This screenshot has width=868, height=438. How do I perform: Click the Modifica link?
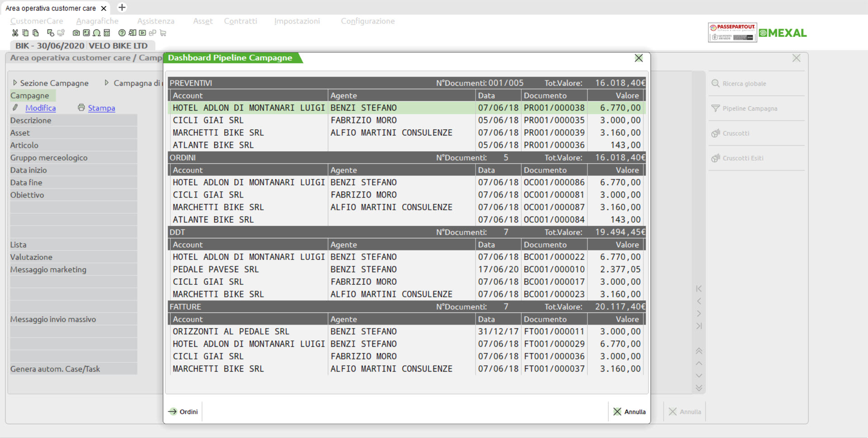pos(40,108)
